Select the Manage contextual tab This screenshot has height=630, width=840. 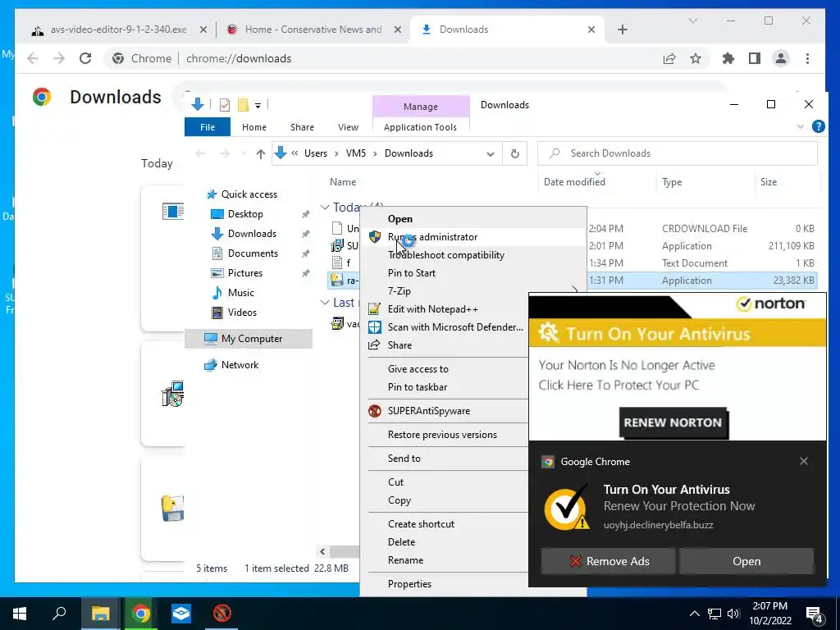coord(421,106)
